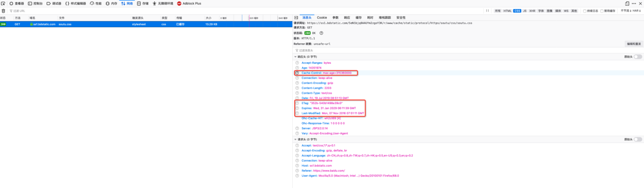Viewport: 644px width, 188px height.
Task: Toggle 原始头 raw headers switch for response headers
Action: click(x=637, y=57)
